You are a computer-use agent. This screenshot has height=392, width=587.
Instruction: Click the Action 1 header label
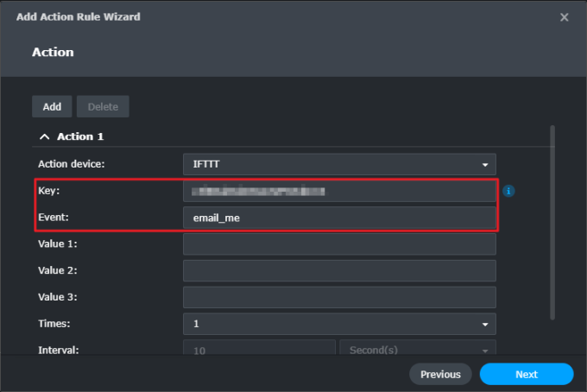tap(80, 136)
